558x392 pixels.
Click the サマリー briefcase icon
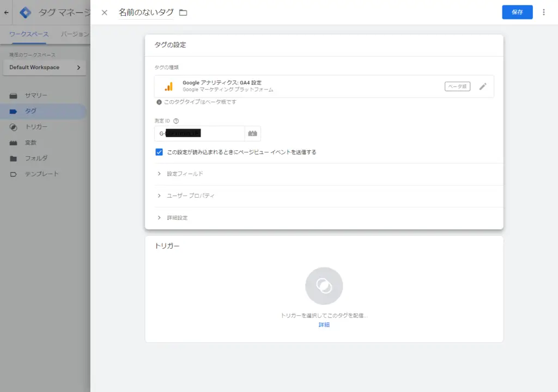pyautogui.click(x=13, y=96)
